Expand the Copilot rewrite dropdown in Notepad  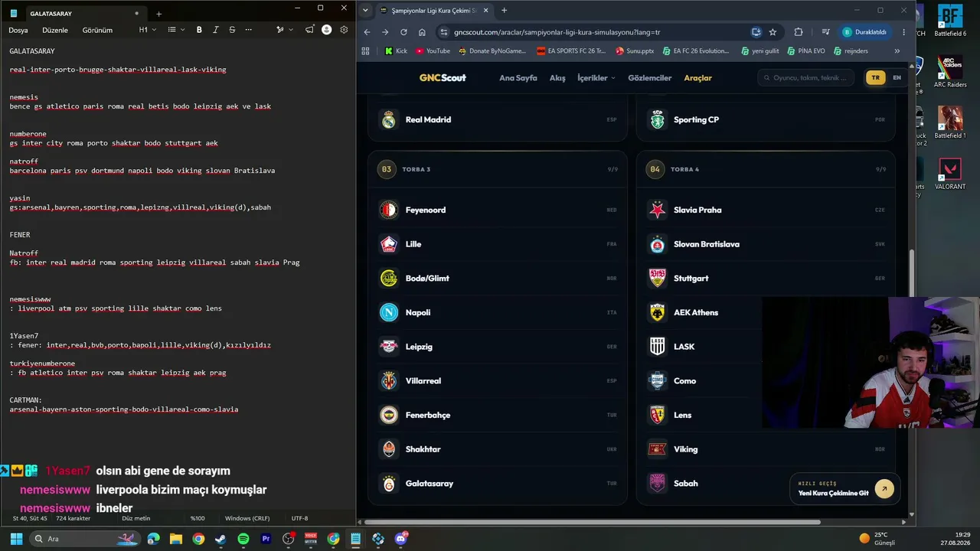pyautogui.click(x=285, y=30)
